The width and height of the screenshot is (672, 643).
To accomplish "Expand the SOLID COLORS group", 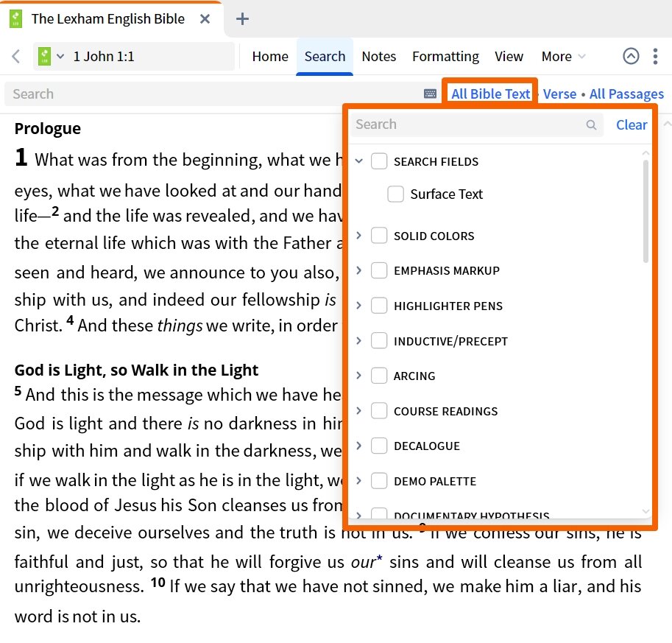I will click(359, 236).
